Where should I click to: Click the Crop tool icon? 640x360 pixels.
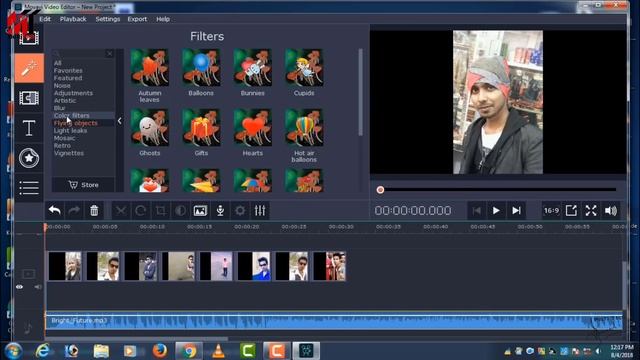[x=160, y=211]
